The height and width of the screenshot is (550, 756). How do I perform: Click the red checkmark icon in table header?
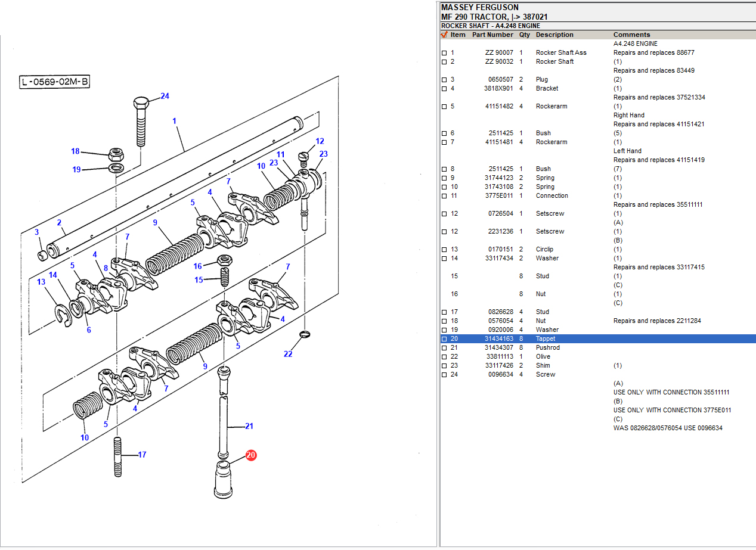coord(444,35)
